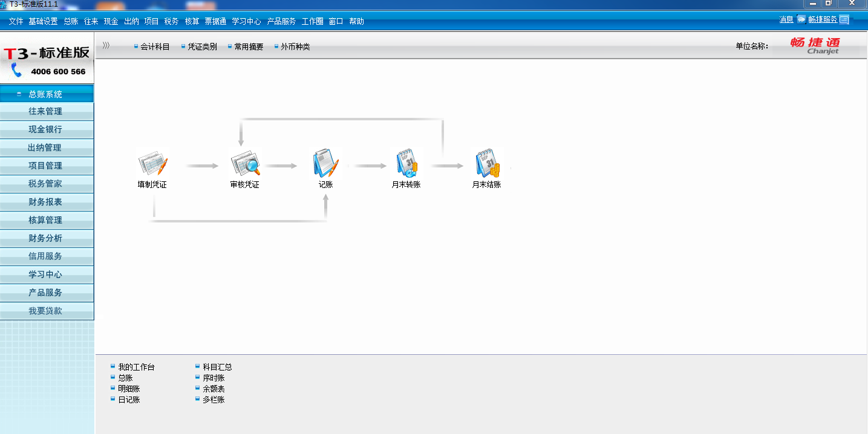
Task: Select 财务分析 in the sidebar
Action: click(47, 238)
